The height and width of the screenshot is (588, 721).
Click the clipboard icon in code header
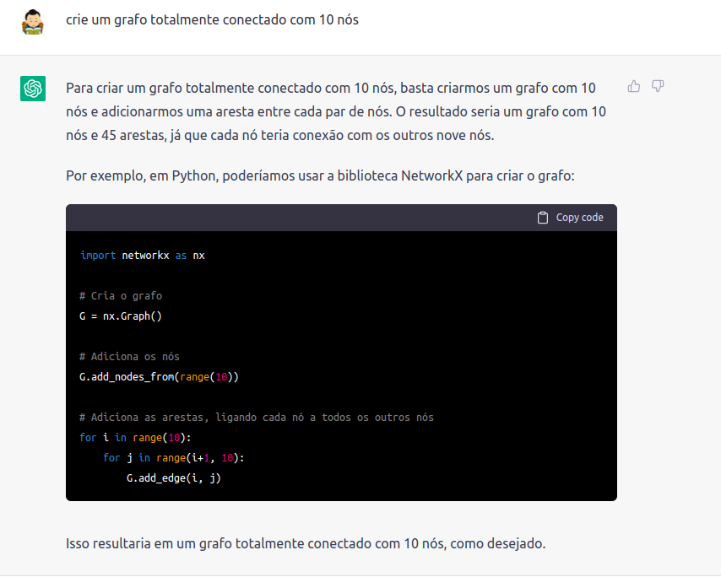(543, 218)
